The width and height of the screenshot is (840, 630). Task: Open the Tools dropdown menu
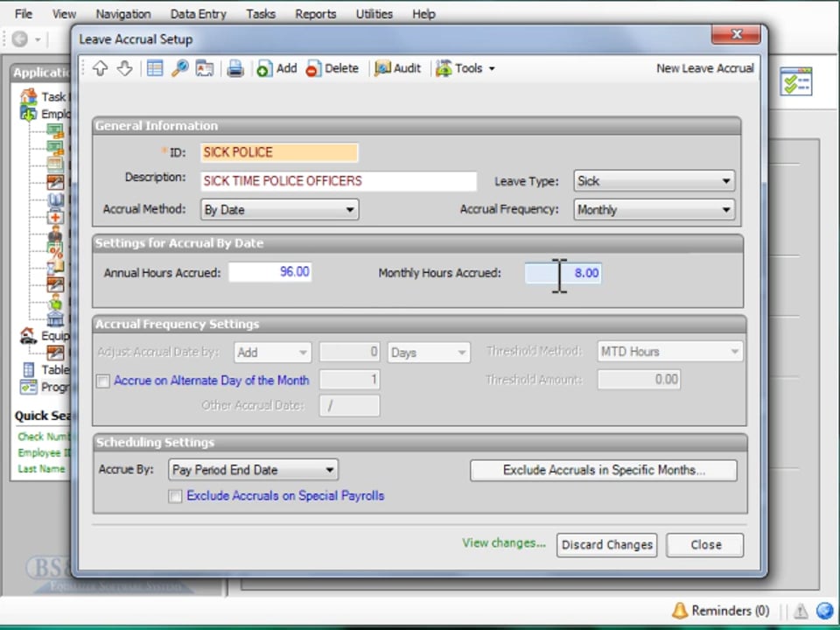tap(465, 68)
